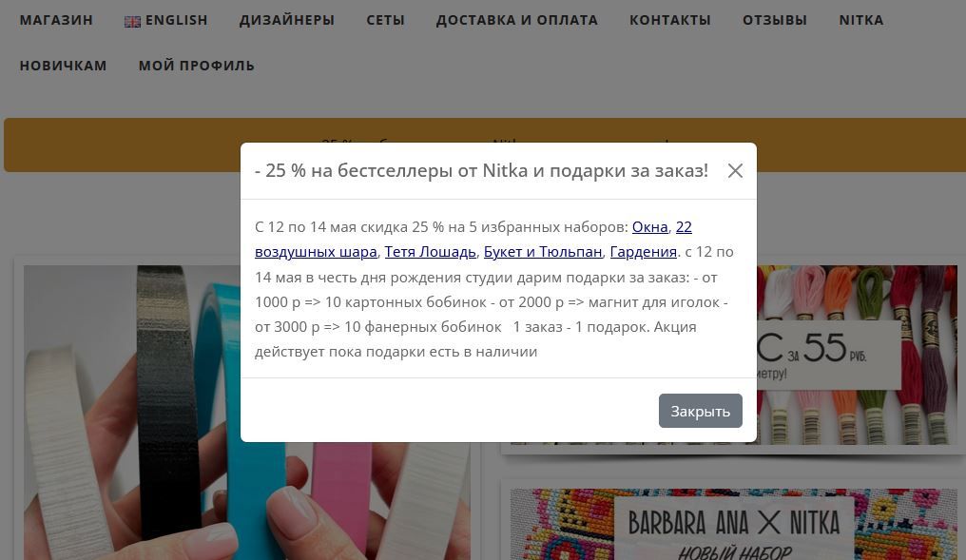Follow the Тетя Лошадь link

tap(430, 252)
